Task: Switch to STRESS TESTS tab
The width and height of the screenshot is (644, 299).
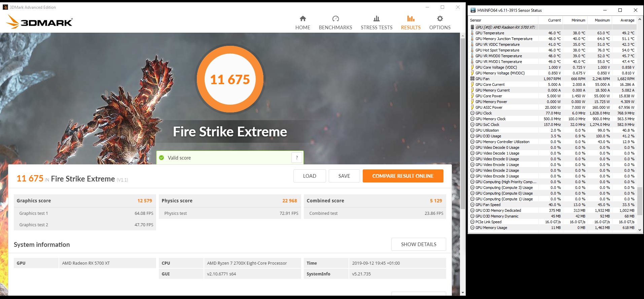Action: [x=377, y=23]
